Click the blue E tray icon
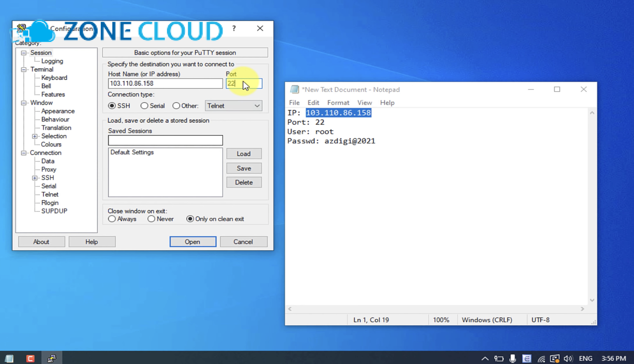The width and height of the screenshot is (634, 364). (x=527, y=359)
